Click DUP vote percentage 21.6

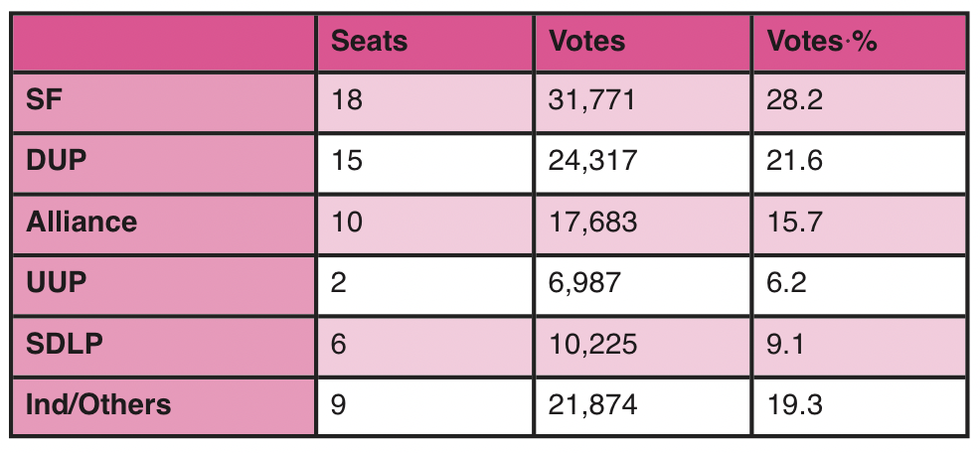794,161
